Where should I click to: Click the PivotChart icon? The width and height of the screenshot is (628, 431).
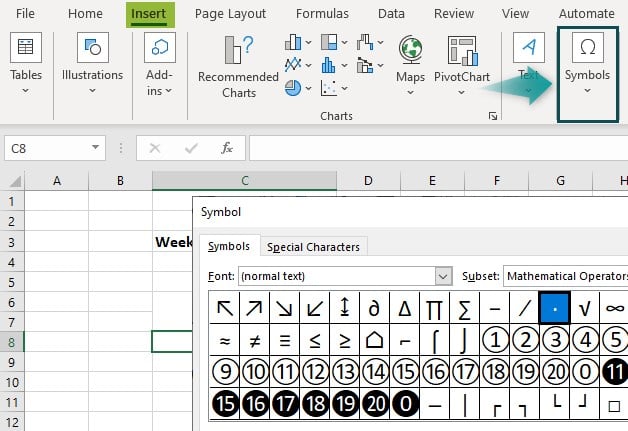[x=463, y=50]
